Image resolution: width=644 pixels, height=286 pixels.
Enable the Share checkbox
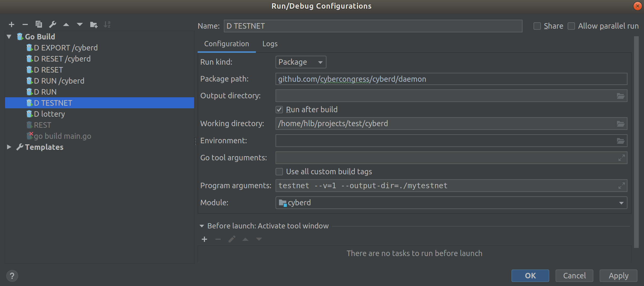pos(537,26)
